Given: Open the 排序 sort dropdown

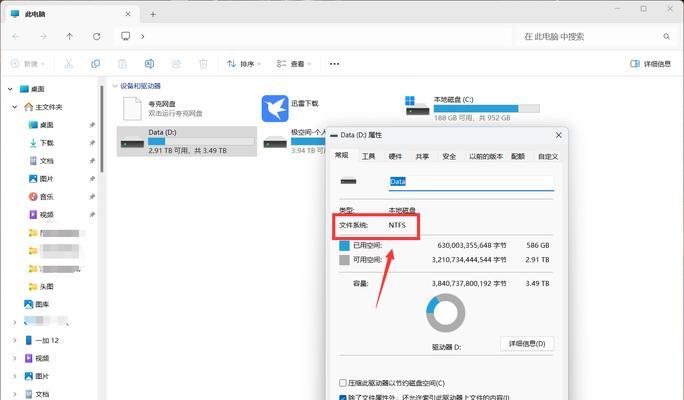Looking at the screenshot, I should click(x=243, y=64).
